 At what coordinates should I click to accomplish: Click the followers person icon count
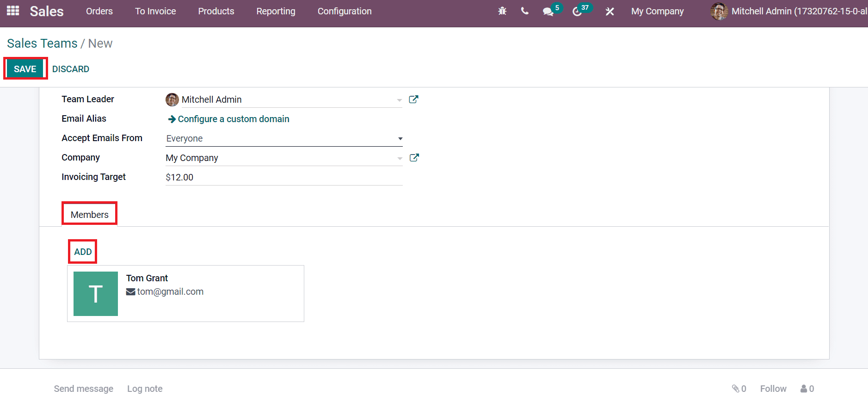pyautogui.click(x=807, y=389)
